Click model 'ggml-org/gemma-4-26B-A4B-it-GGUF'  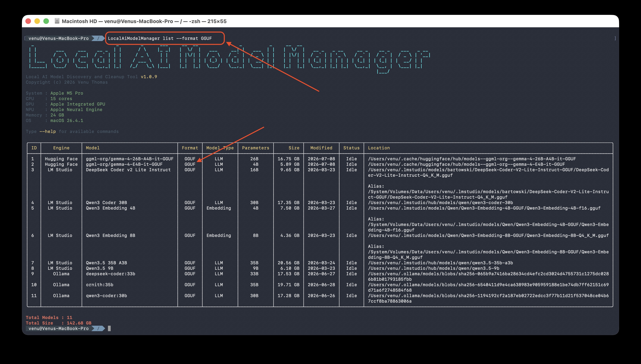[x=130, y=159]
